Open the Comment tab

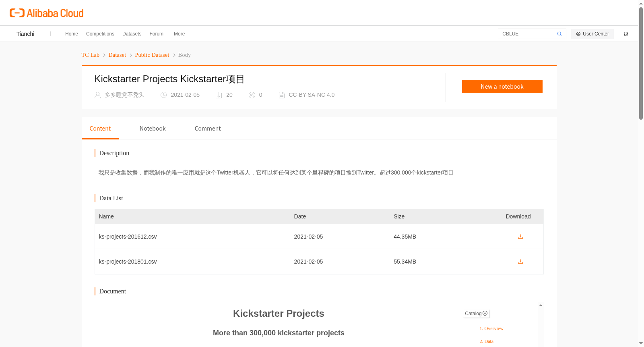(x=208, y=129)
